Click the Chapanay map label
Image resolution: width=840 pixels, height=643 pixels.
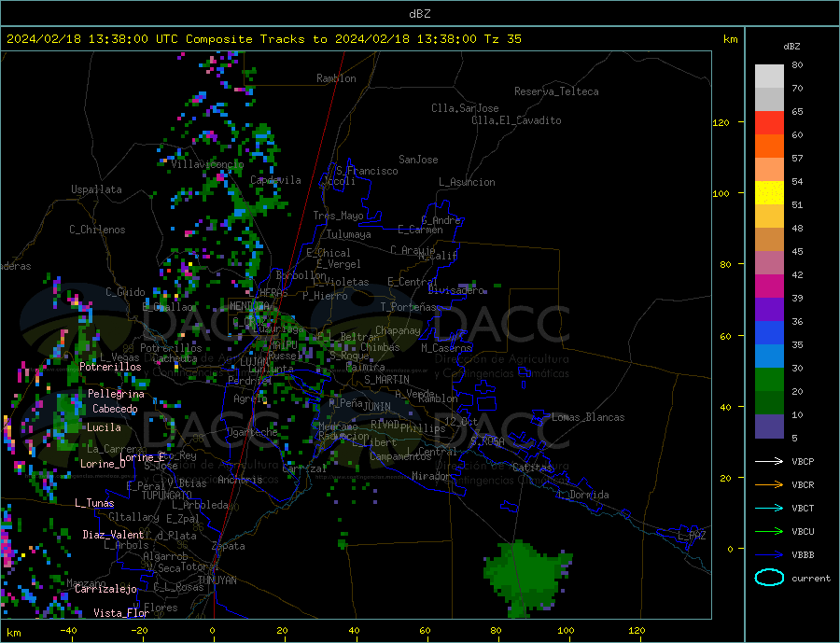[x=398, y=330]
